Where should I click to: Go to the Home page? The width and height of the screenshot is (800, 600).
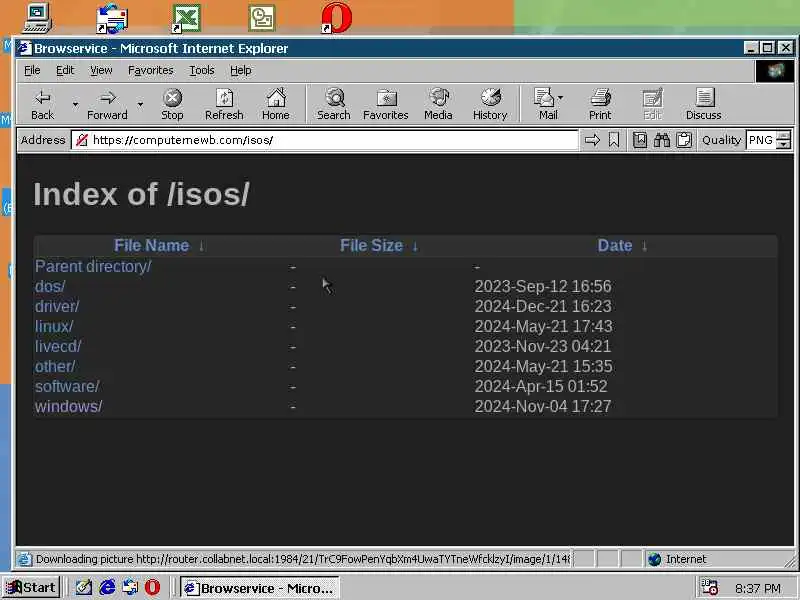click(x=276, y=104)
